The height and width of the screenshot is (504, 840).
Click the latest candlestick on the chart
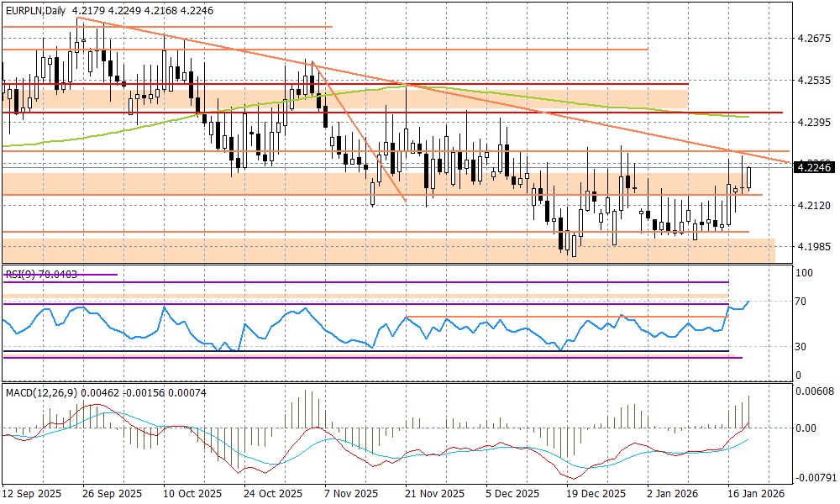(x=748, y=177)
